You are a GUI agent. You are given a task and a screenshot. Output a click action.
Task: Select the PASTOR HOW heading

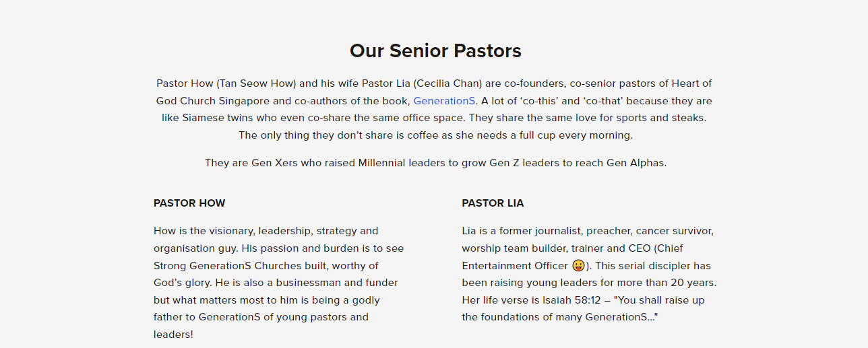point(189,203)
